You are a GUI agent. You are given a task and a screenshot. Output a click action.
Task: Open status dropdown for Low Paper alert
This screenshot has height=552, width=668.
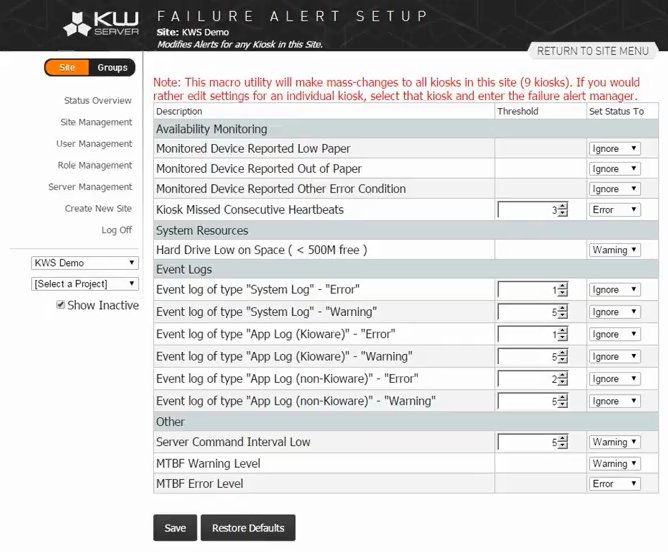pyautogui.click(x=614, y=148)
